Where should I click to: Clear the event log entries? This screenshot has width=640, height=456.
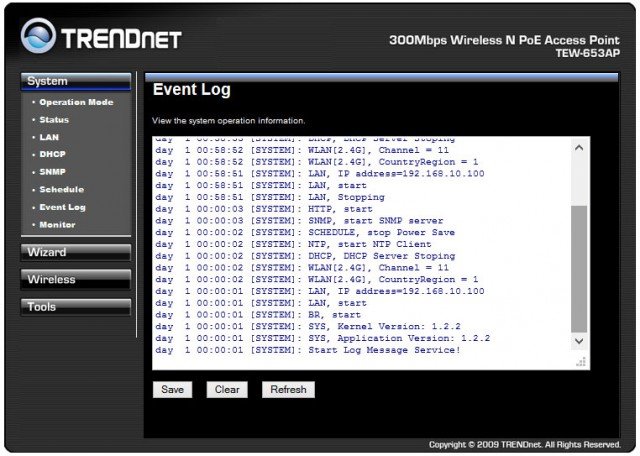click(227, 390)
